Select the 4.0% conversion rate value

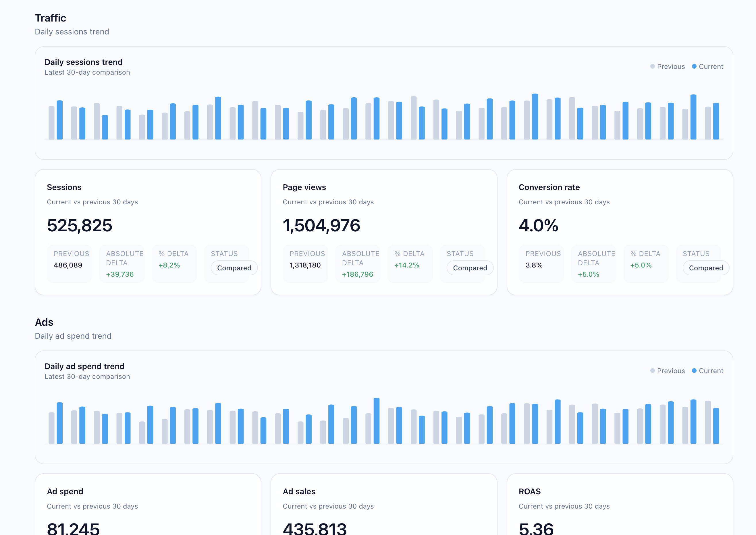coord(538,225)
